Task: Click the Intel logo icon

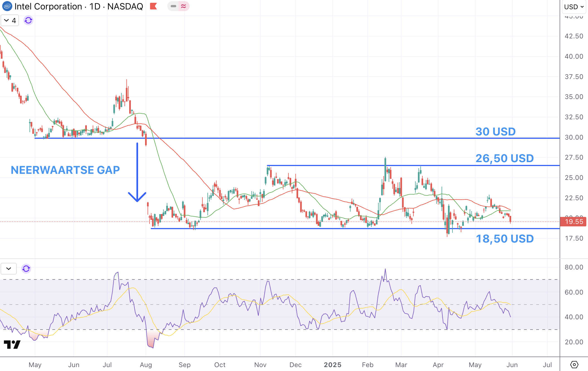Action: click(7, 6)
